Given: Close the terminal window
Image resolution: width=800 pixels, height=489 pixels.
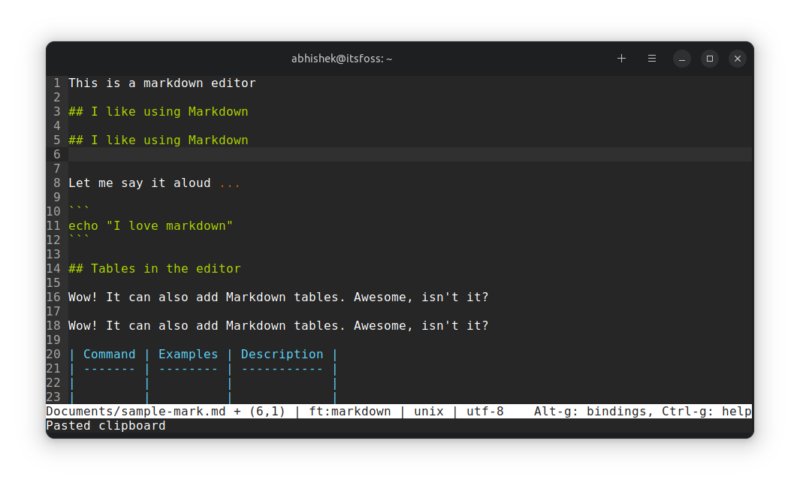Looking at the screenshot, I should [x=737, y=59].
